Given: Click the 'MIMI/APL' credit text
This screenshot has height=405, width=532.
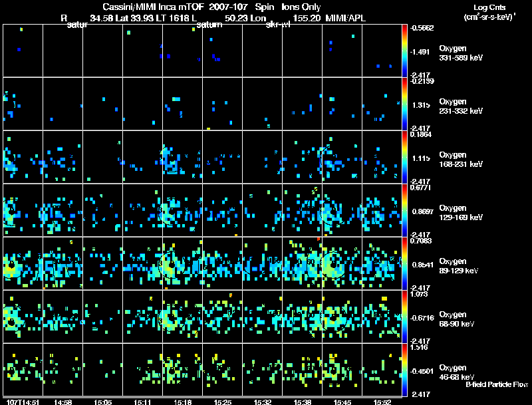Looking at the screenshot, I should click(x=345, y=19).
